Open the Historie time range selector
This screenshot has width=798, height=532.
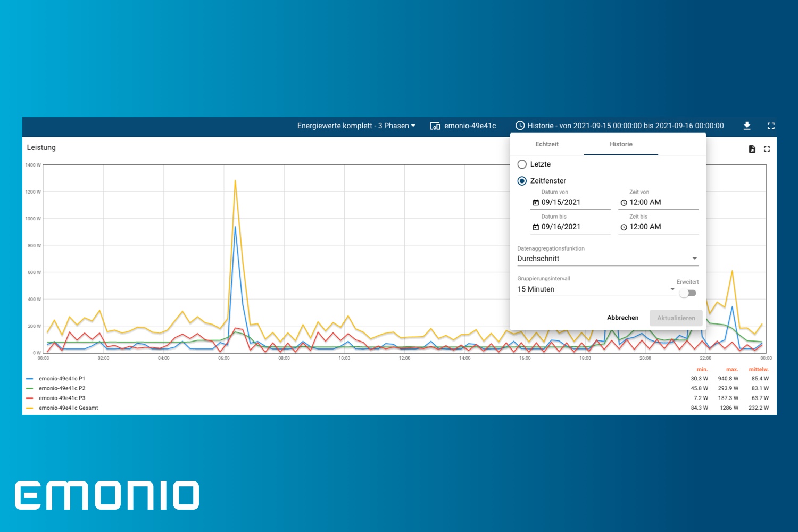coord(620,126)
